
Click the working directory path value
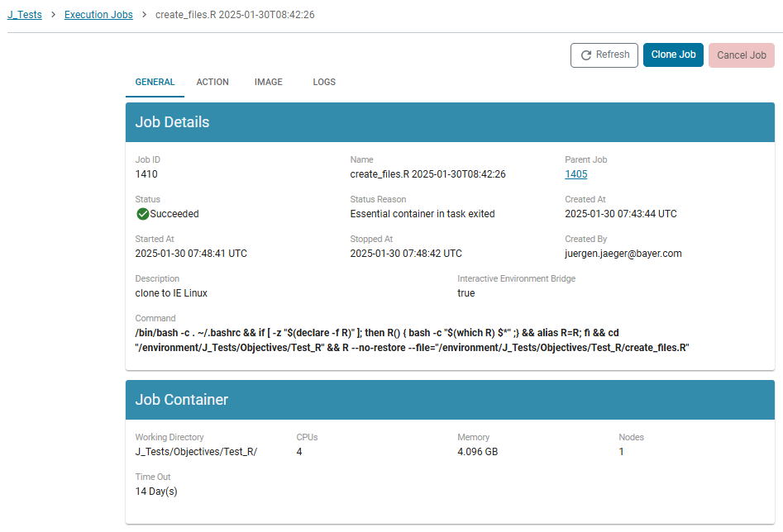point(196,452)
